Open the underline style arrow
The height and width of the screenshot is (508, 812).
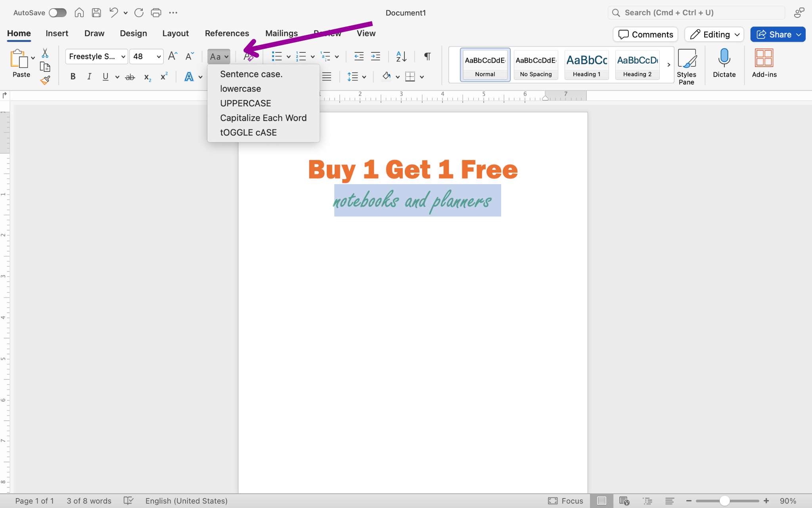[117, 77]
